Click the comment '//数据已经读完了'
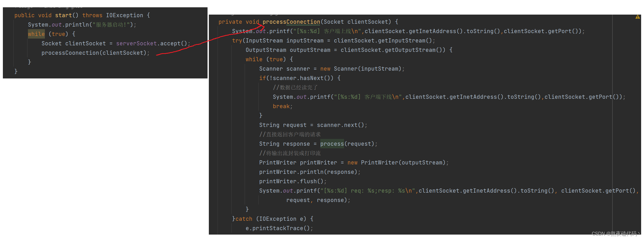This screenshot has height=239, width=644. pos(295,88)
